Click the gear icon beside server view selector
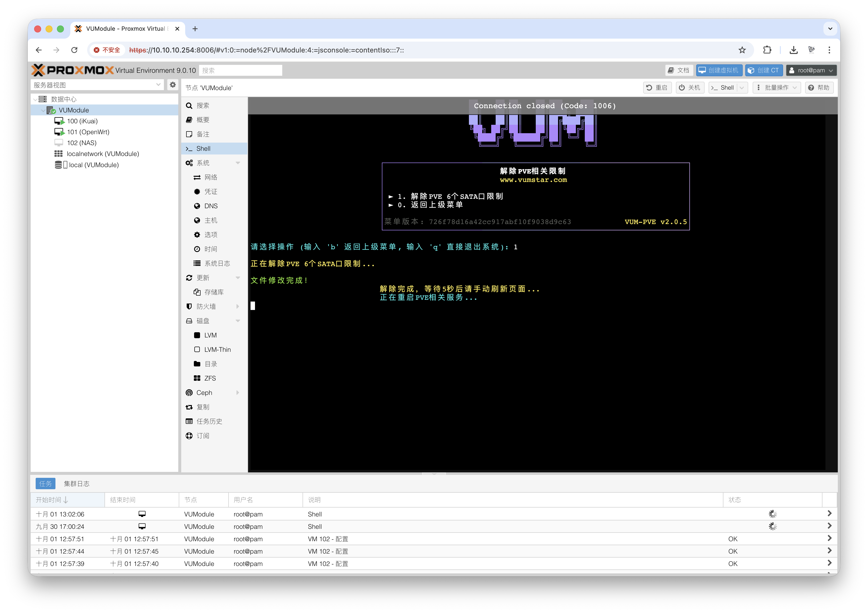 (173, 85)
